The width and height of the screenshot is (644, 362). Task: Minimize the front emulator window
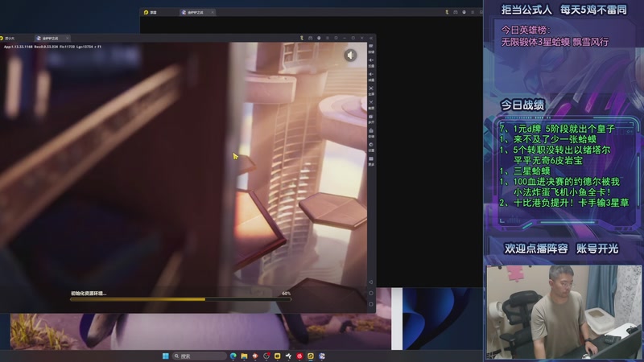[345, 38]
